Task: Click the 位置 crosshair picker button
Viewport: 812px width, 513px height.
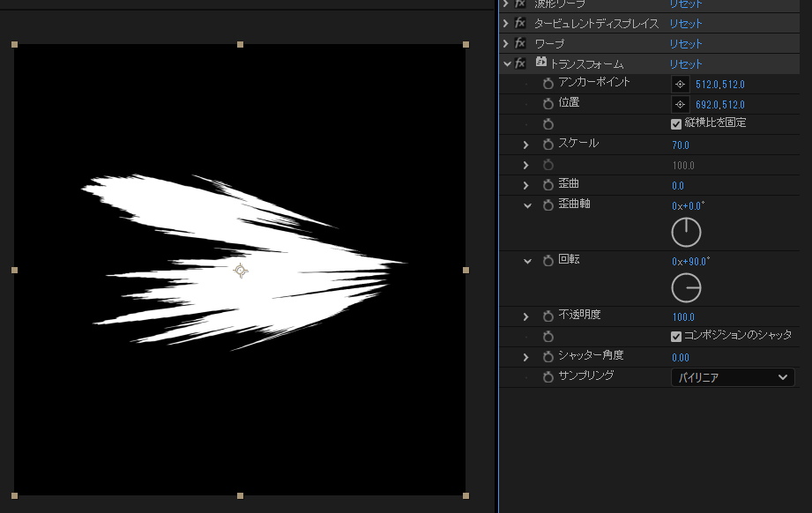Action: [680, 105]
